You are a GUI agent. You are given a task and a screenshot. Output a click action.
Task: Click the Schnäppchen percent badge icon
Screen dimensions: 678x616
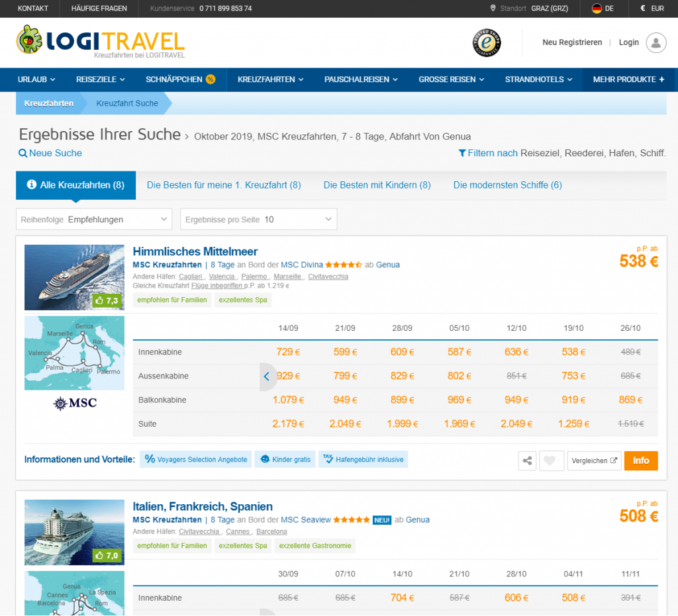pyautogui.click(x=211, y=79)
